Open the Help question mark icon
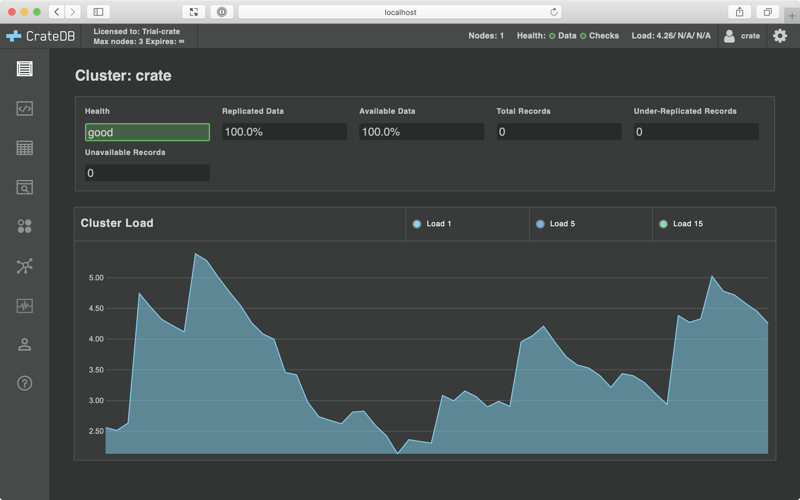 24,384
